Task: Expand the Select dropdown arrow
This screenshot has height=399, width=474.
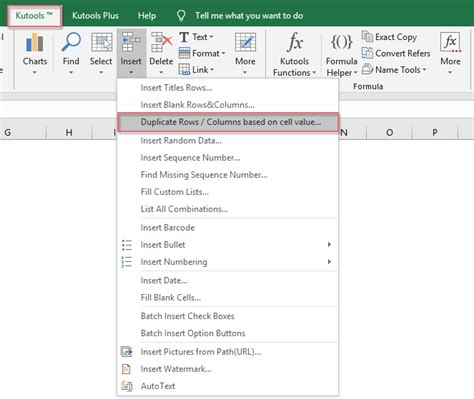Action: click(101, 72)
